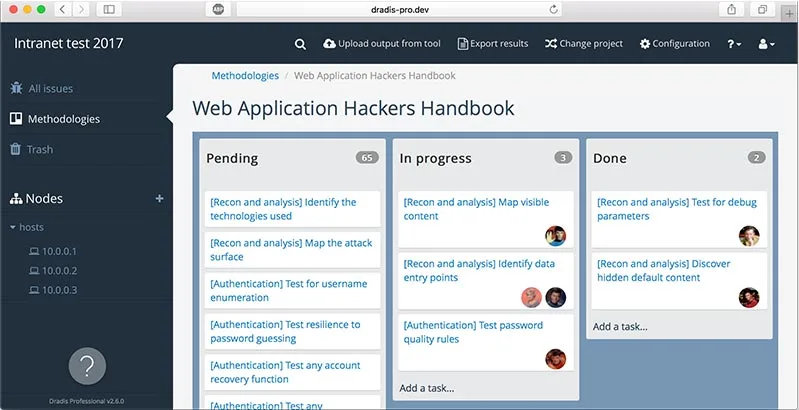Open task Map the attack surface
This screenshot has height=410, width=799.
[x=292, y=250]
